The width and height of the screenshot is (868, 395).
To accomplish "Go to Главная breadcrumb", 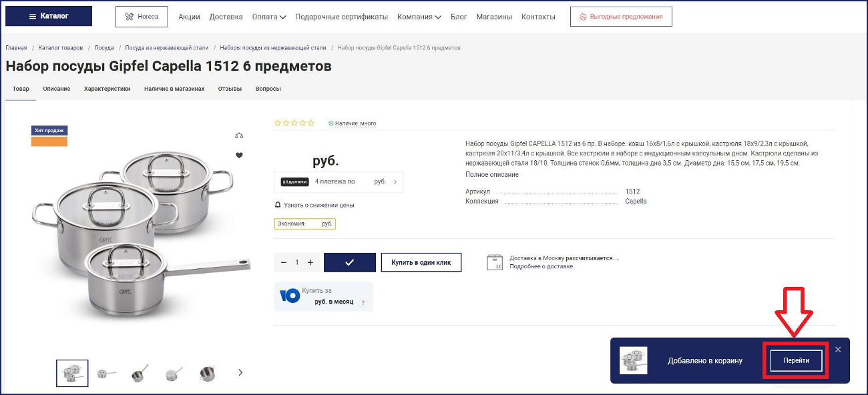I will pyautogui.click(x=16, y=48).
